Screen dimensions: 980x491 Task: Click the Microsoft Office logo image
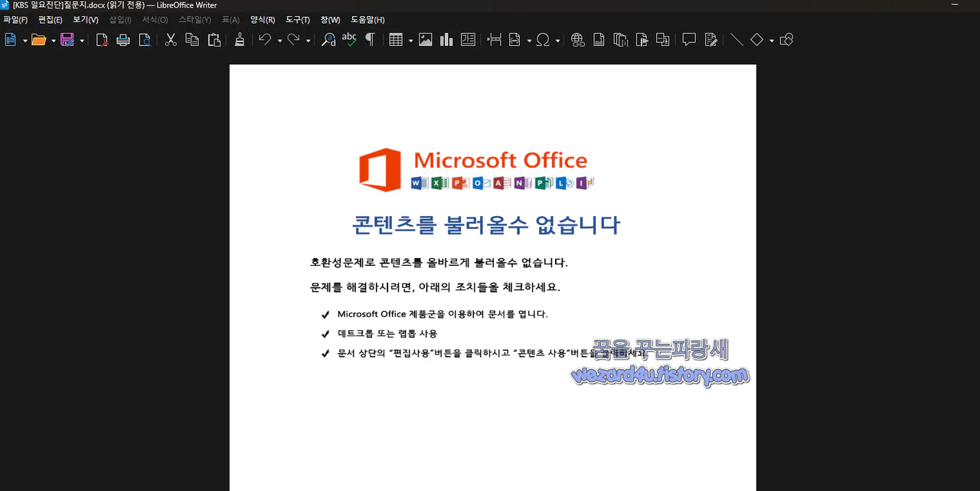pos(476,170)
